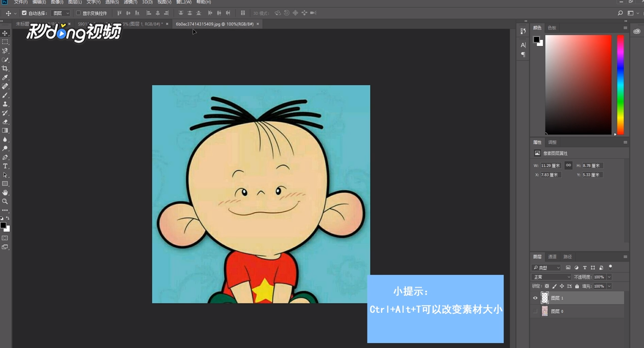This screenshot has width=644, height=348.
Task: Open the 滤镜(T) menu
Action: [130, 2]
